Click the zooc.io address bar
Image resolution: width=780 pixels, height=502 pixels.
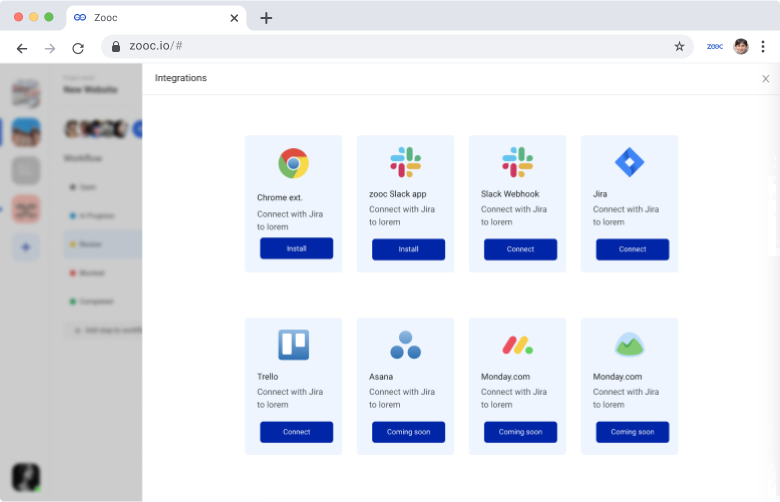397,47
